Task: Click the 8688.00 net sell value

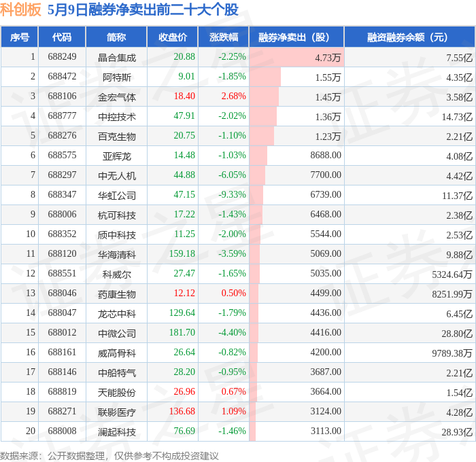Action: click(x=326, y=156)
